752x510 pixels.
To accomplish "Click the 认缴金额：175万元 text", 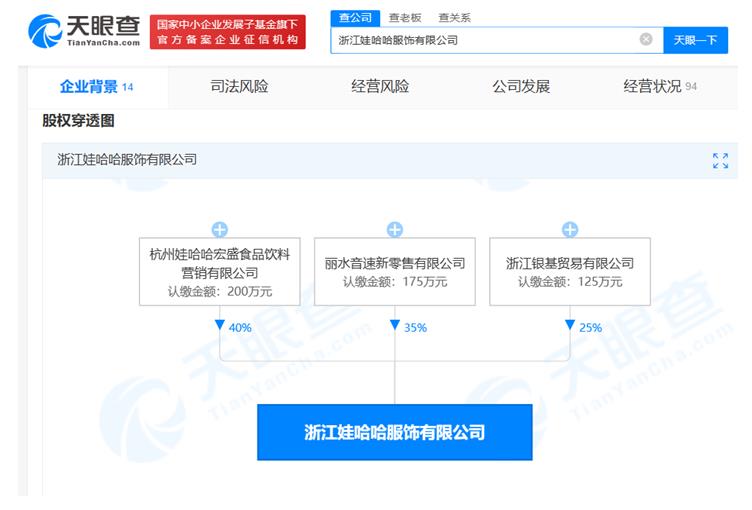I will click(x=395, y=282).
